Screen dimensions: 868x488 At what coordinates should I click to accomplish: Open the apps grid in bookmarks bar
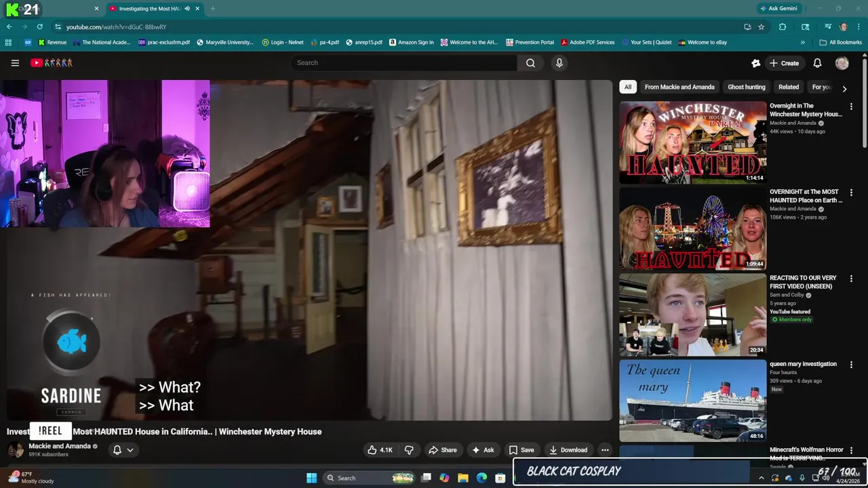click(x=8, y=42)
